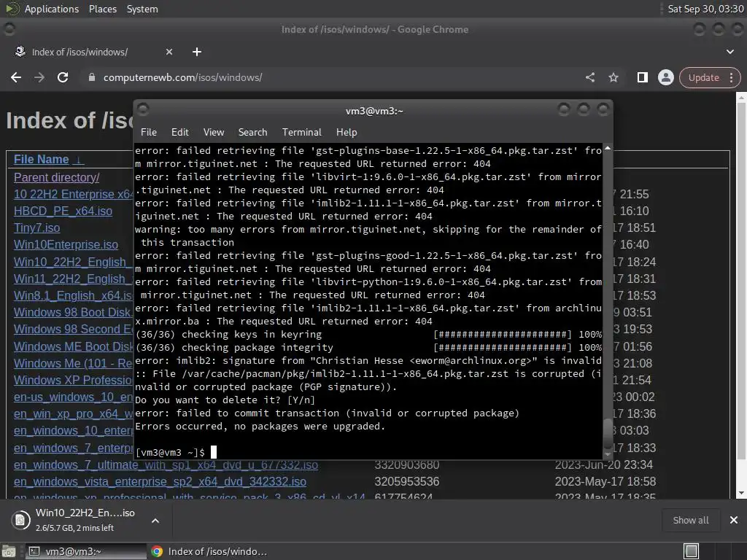
Task: Open the Win8.1_English_x64 link
Action: [74, 295]
